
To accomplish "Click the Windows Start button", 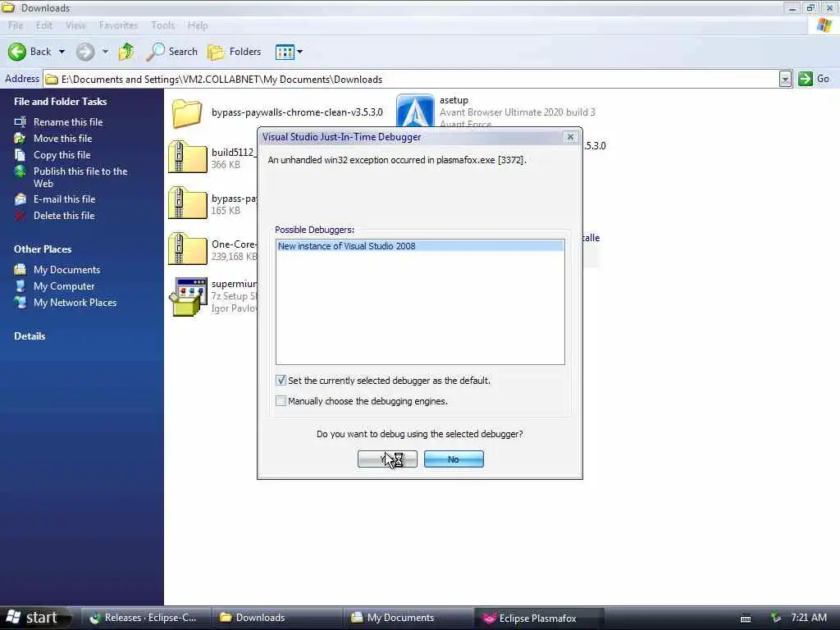I will pos(35,618).
